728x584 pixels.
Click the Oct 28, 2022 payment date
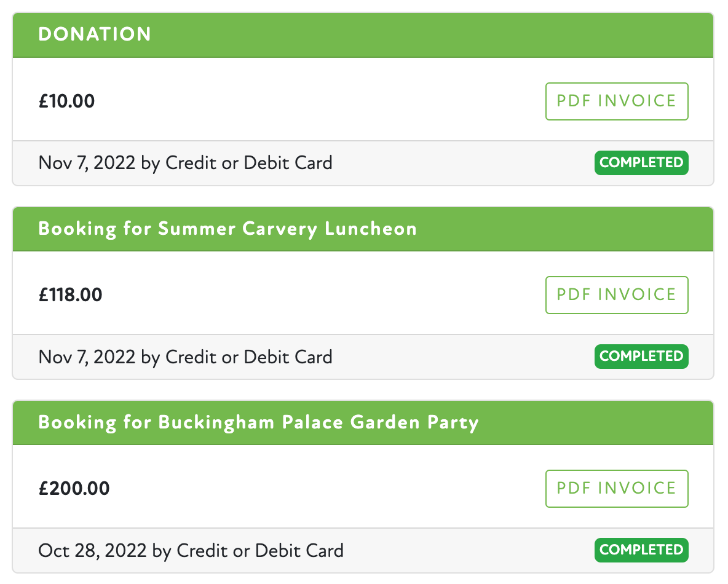[92, 550]
